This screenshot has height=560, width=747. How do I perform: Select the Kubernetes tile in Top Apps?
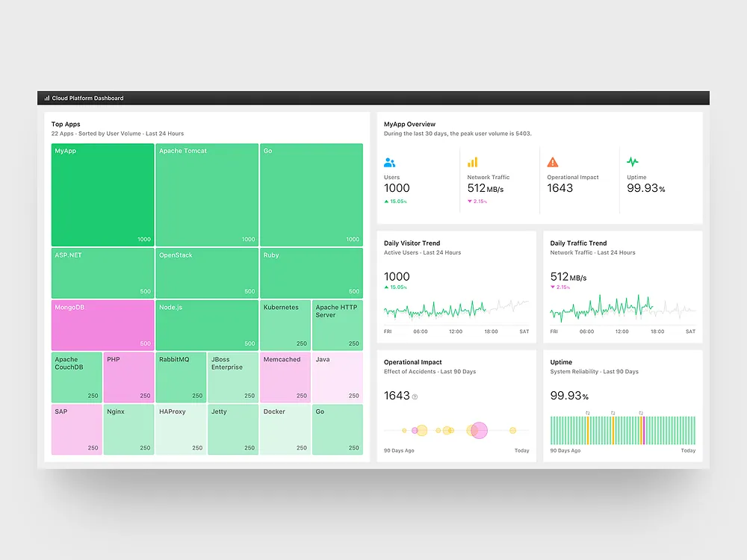pos(285,325)
